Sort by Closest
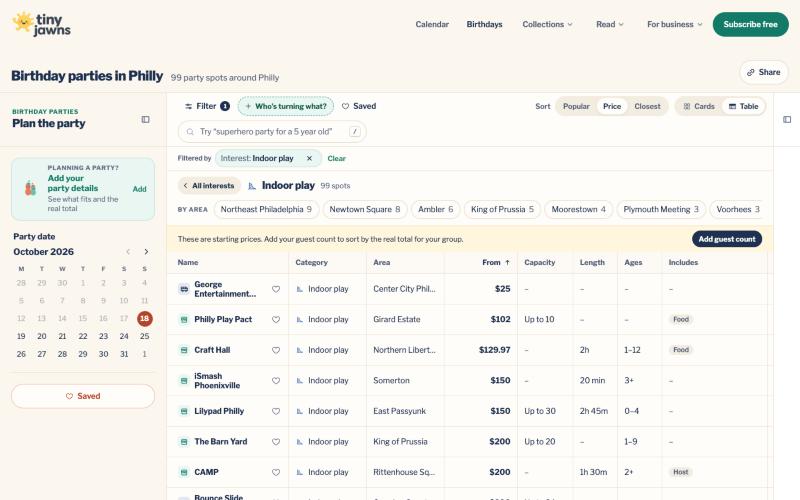 pos(647,106)
